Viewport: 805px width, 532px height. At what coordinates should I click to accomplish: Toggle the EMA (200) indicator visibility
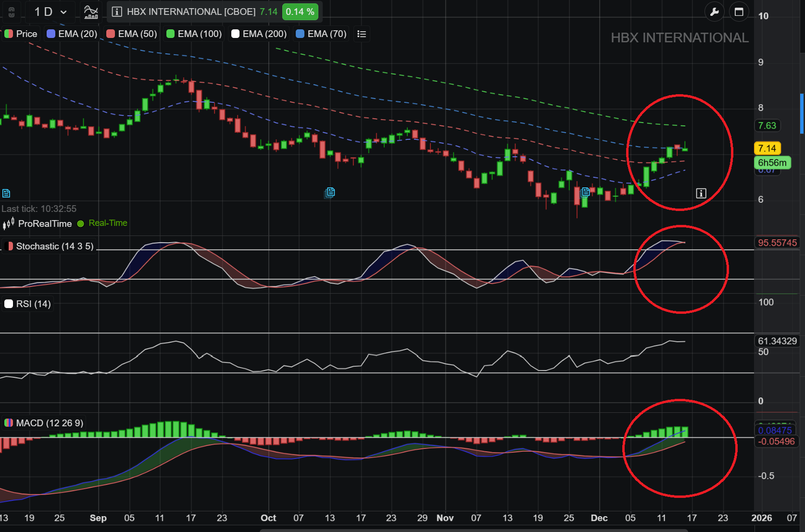258,34
